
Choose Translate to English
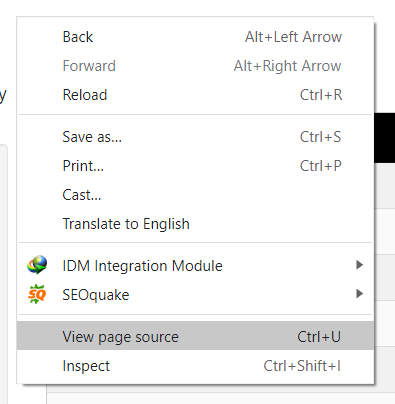195,224
